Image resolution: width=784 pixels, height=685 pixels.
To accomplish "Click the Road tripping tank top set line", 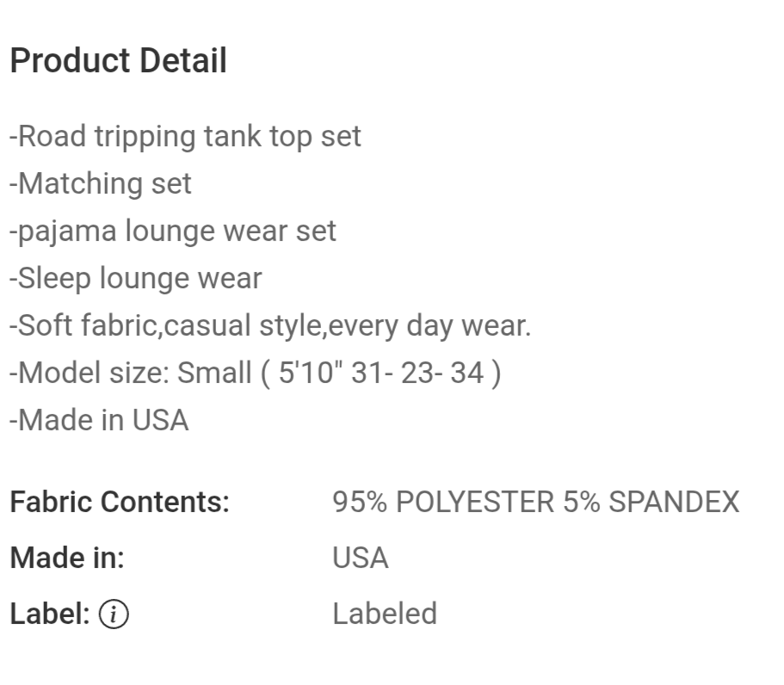I will [185, 137].
